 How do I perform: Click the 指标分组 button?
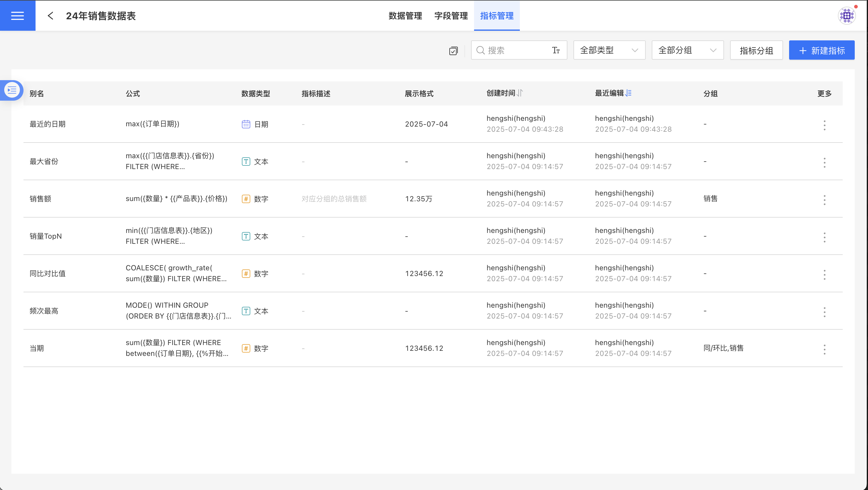pos(756,50)
